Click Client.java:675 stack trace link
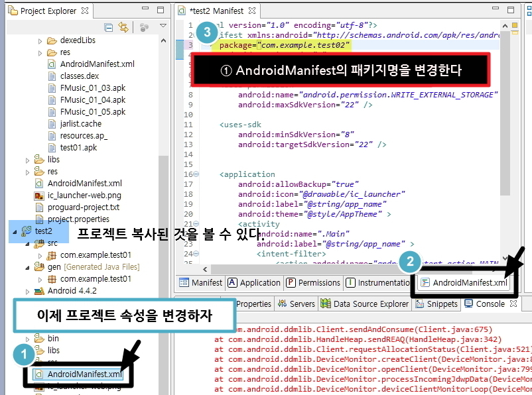532x395 pixels. point(452,329)
